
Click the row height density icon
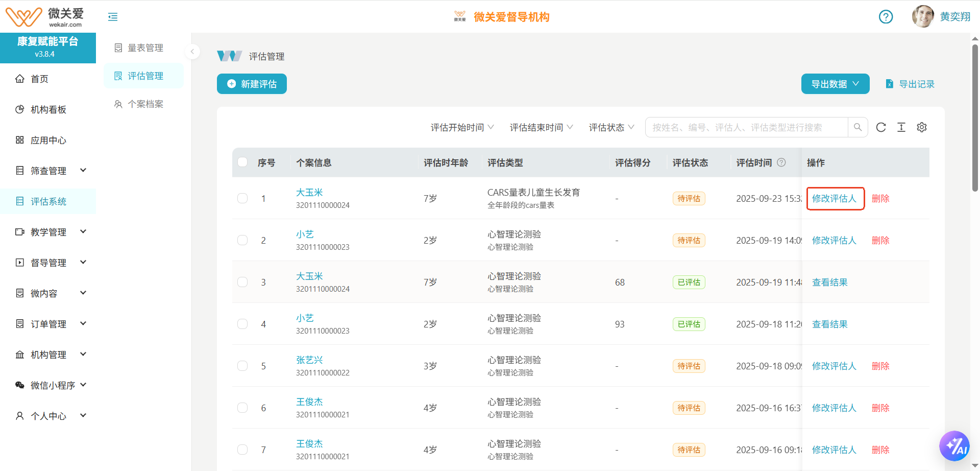[x=901, y=127]
